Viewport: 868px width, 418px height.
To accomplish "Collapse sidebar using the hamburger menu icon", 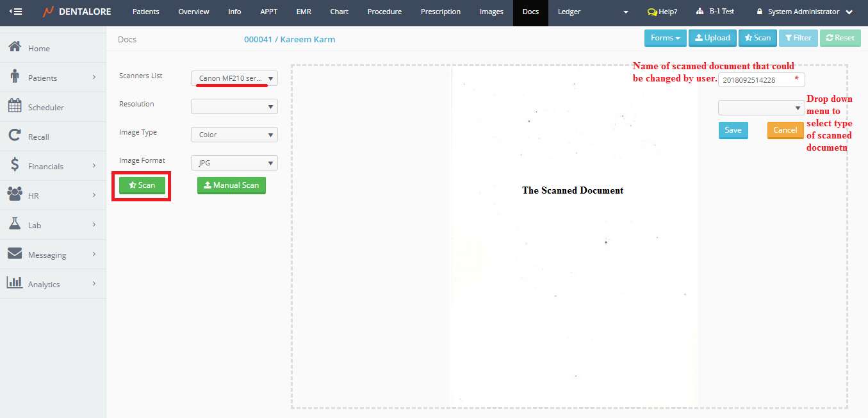I will (15, 12).
